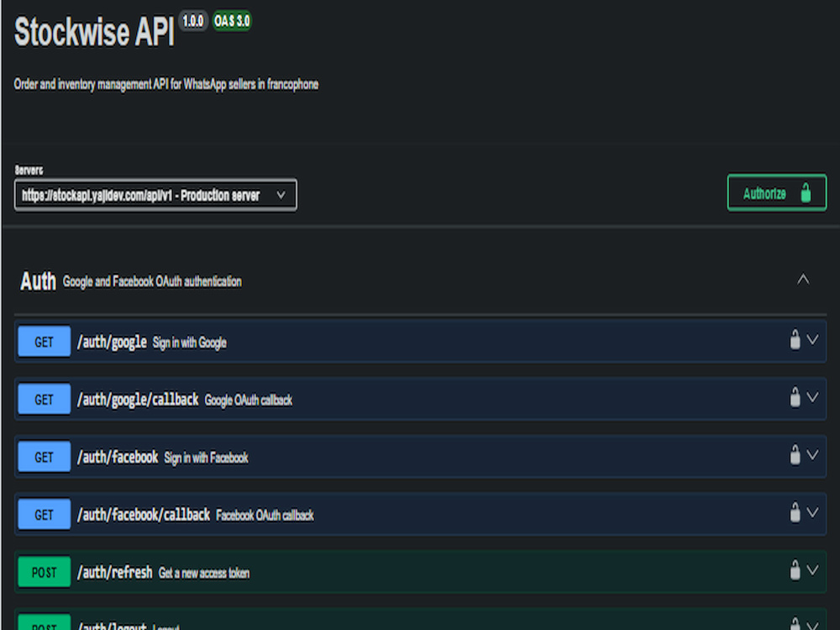Expand the /auth/google/callback chevron

pyautogui.click(x=812, y=397)
